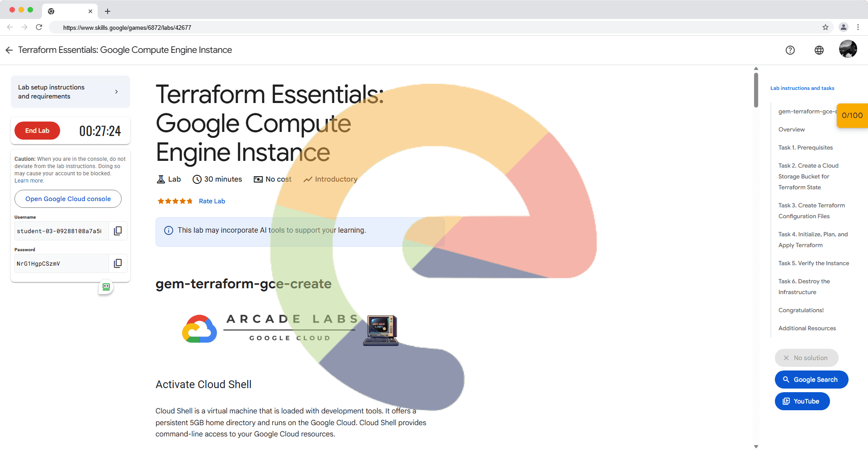The height and width of the screenshot is (450, 868).
Task: Reload the browser page
Action: (39, 27)
